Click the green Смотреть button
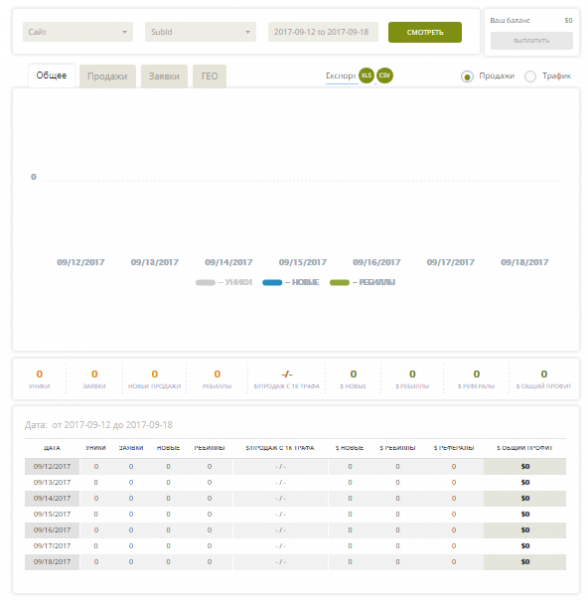This screenshot has height=600, width=588. tap(425, 33)
